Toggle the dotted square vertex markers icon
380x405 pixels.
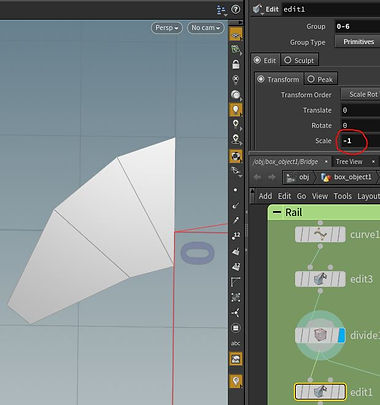click(236, 297)
